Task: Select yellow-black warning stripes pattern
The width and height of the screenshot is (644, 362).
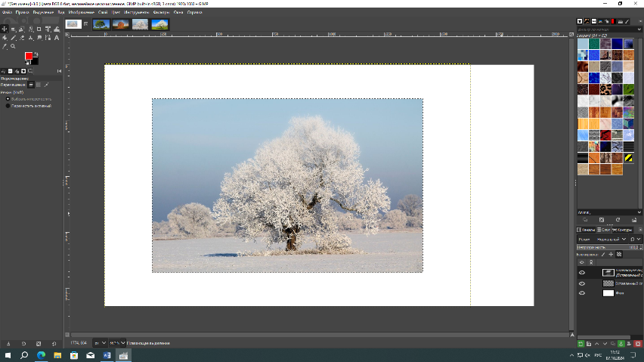Action: pos(628,158)
